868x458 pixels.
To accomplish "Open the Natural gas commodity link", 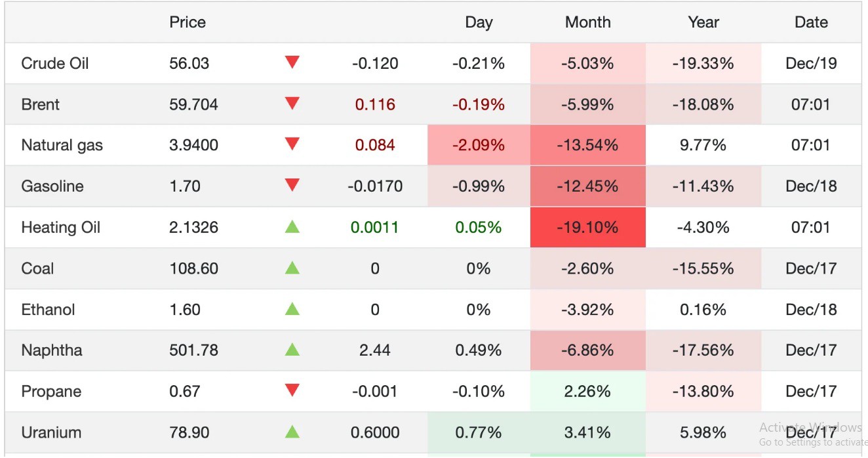I will (62, 146).
